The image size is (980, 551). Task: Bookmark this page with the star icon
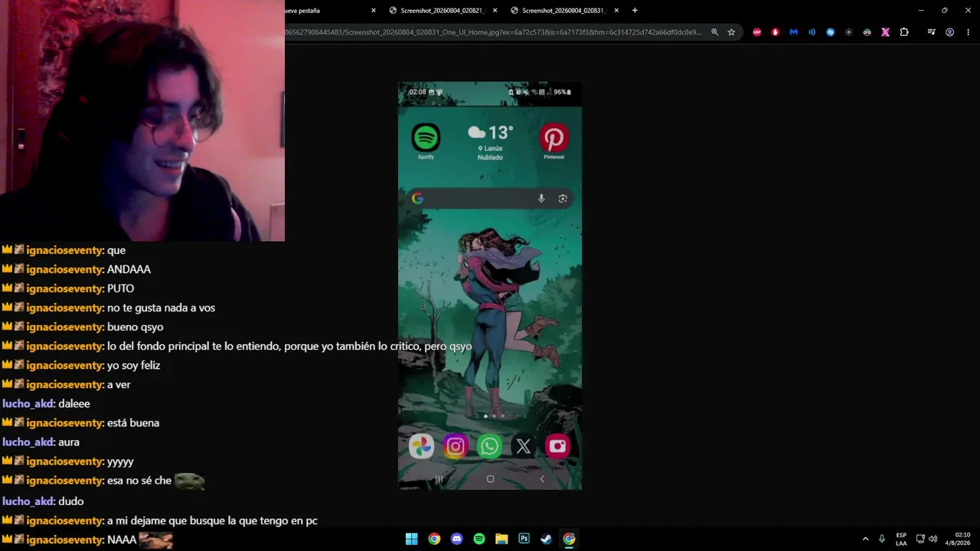coord(731,32)
